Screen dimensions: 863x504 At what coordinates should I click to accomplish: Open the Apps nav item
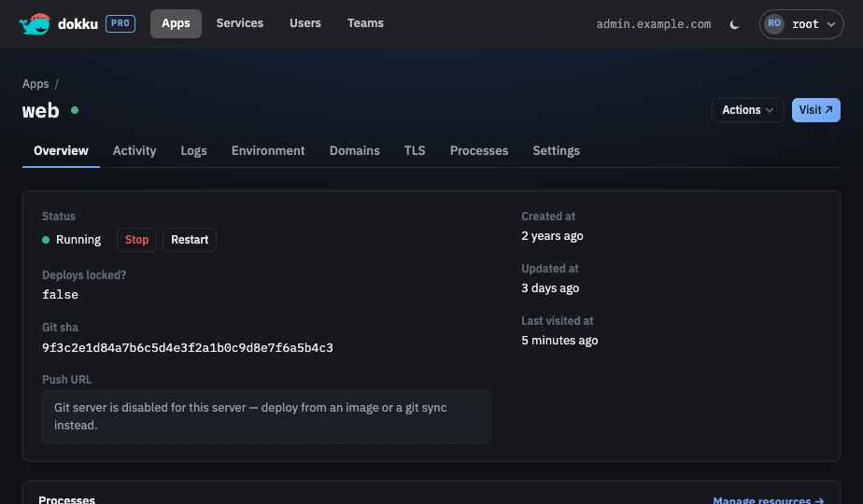click(x=176, y=23)
